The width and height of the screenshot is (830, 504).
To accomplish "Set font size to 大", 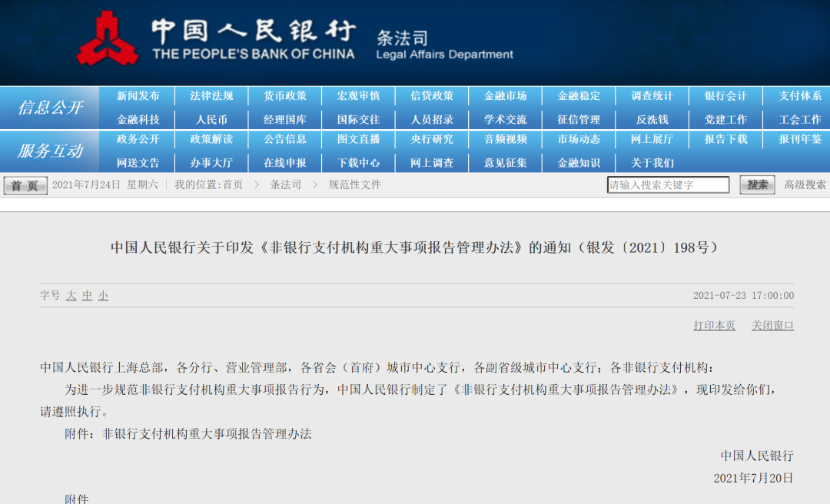I will (x=71, y=296).
